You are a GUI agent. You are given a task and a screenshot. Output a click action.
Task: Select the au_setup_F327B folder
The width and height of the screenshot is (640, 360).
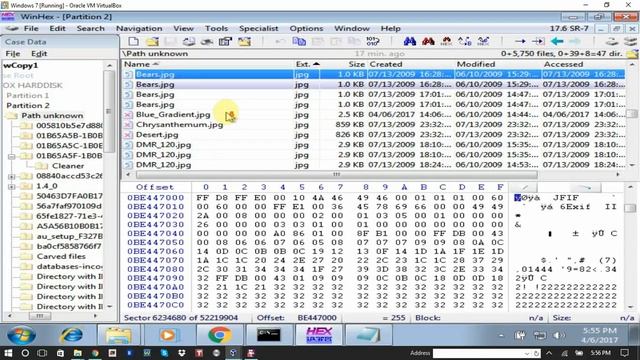click(x=69, y=236)
